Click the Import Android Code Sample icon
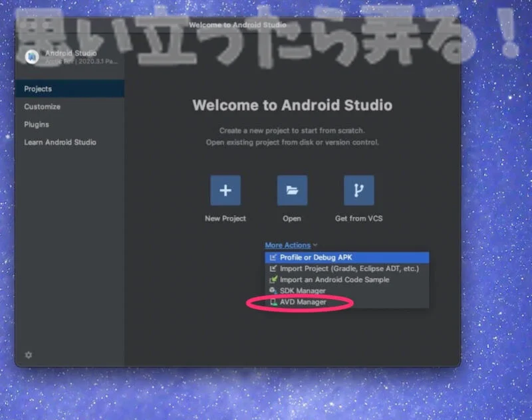The width and height of the screenshot is (532, 420). (x=273, y=280)
